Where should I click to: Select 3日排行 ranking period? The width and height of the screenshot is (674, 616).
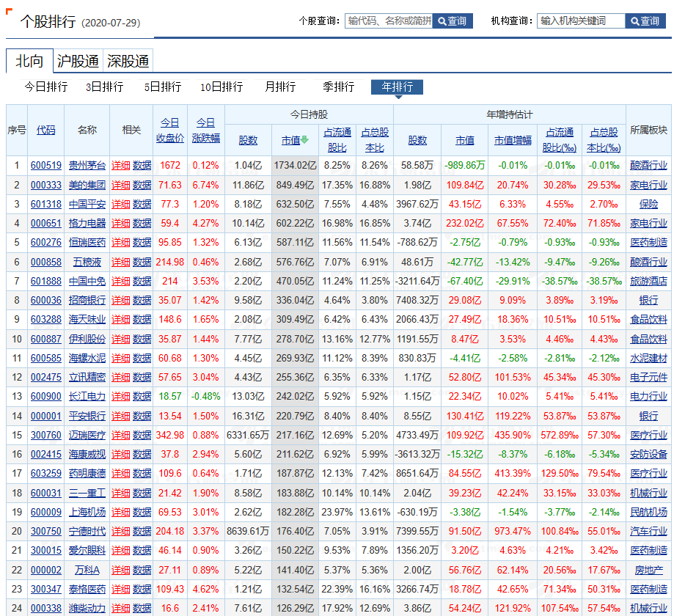[x=104, y=87]
